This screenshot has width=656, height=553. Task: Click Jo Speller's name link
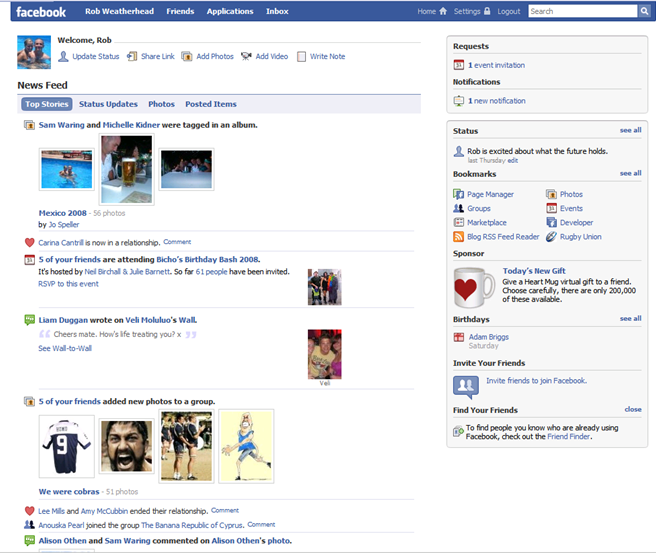tap(64, 225)
